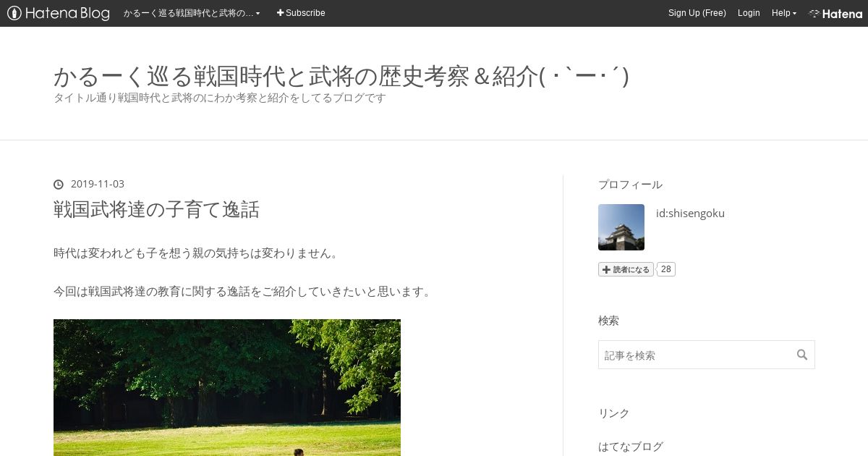Click the Hatena logo at top right
The width and height of the screenshot is (868, 456).
[835, 13]
